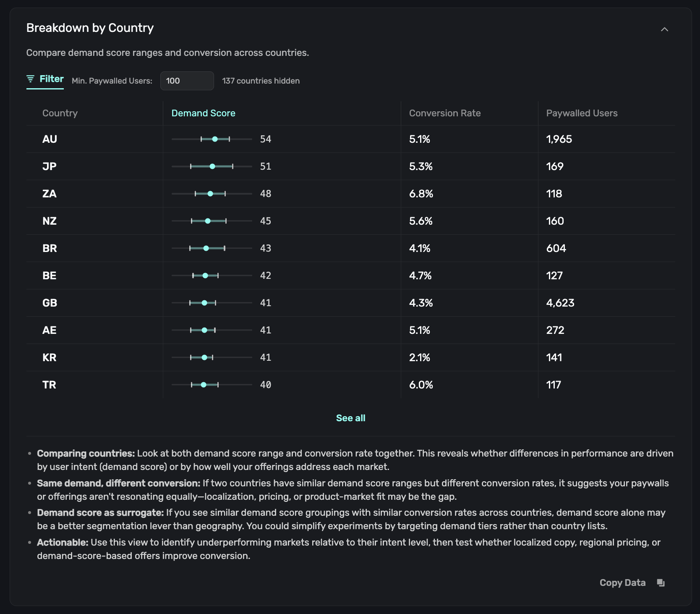Screen dimensions: 700x614
Task: Click the KR demand score range dot
Action: [204, 357]
